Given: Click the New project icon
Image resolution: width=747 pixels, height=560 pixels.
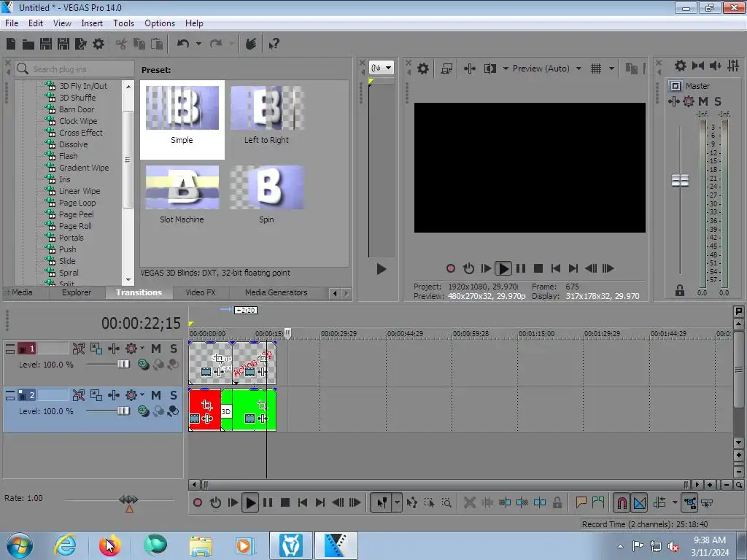Looking at the screenshot, I should click(11, 44).
